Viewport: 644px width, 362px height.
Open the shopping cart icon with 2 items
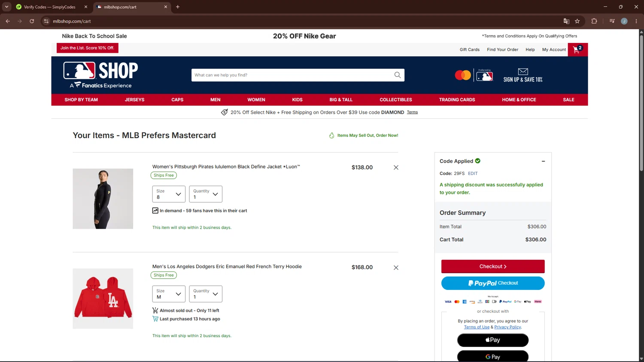click(577, 50)
